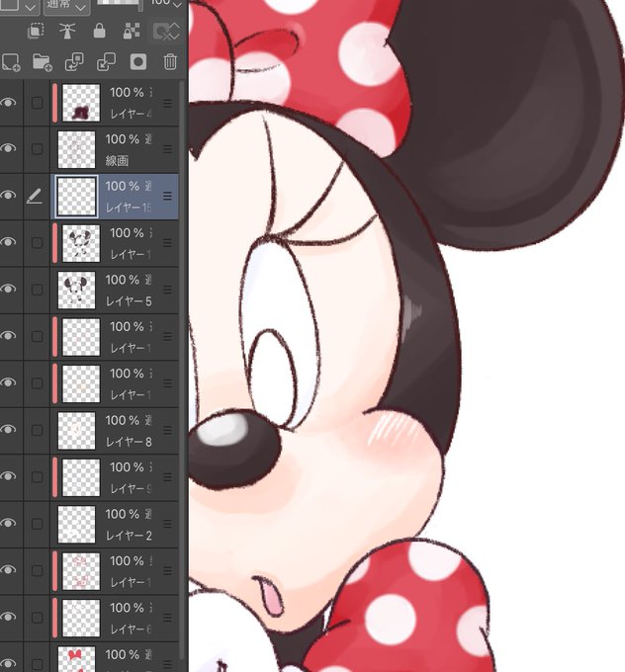Click grip handle of レイヤー15 row
Screen dimensions: 625x672
click(x=167, y=196)
